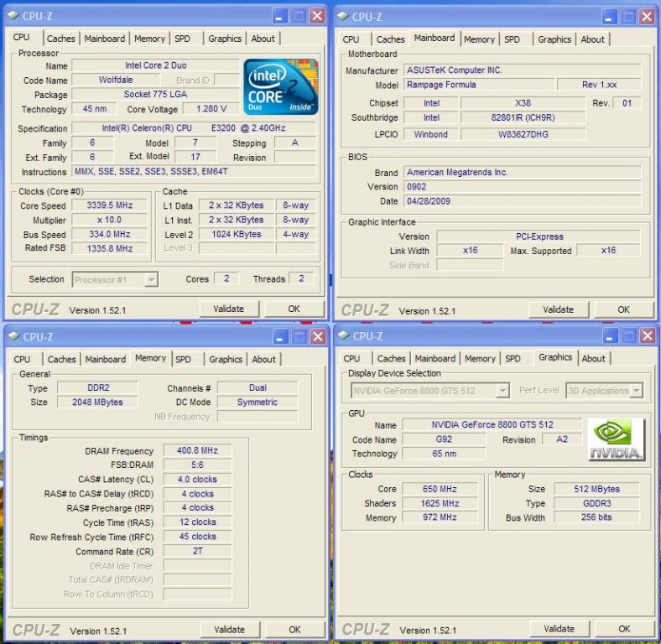Click the memory Type value 'DDR2'

[x=98, y=387]
